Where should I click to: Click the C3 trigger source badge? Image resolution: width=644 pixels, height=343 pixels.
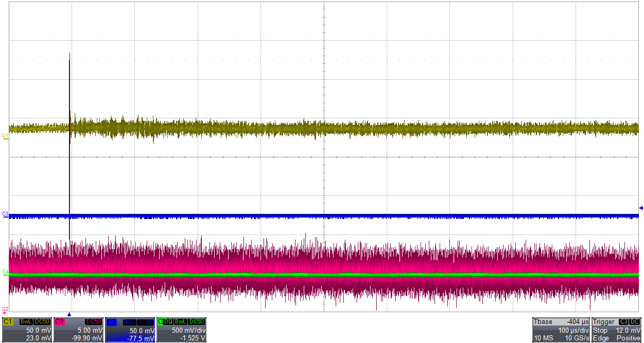tap(622, 322)
